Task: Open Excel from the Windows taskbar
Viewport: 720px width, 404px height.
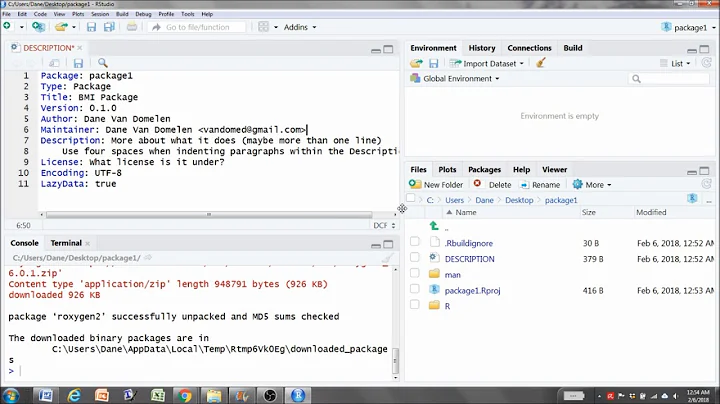Action: pyautogui.click(x=158, y=395)
